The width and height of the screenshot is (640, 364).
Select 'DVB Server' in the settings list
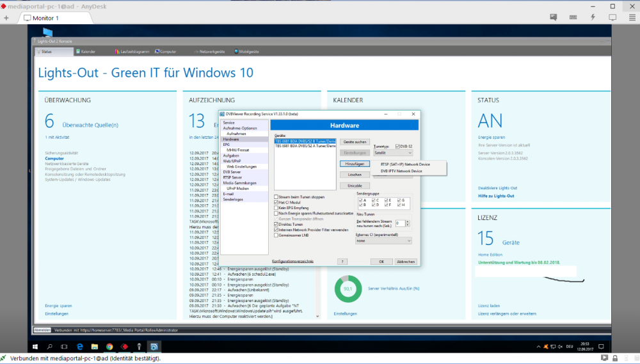click(x=232, y=172)
